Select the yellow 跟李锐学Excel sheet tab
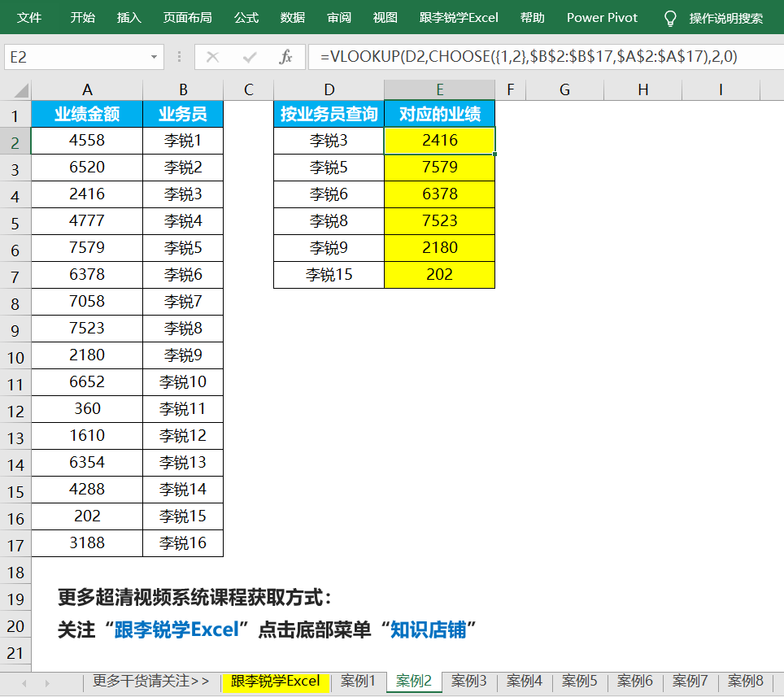 [x=275, y=681]
